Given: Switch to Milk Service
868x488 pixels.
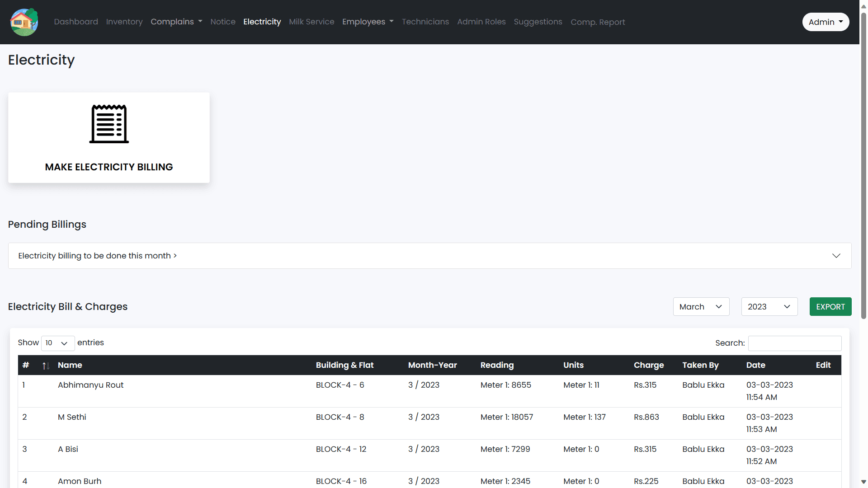Looking at the screenshot, I should 311,22.
